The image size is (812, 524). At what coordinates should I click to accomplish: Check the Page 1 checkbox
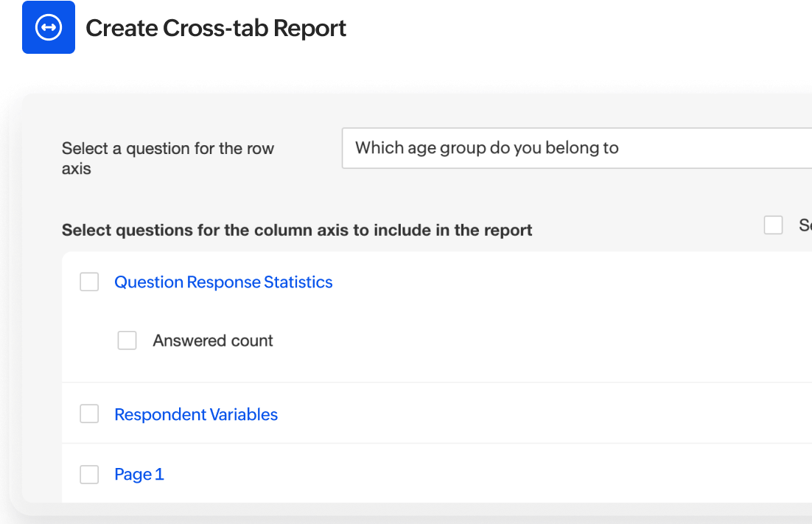89,474
